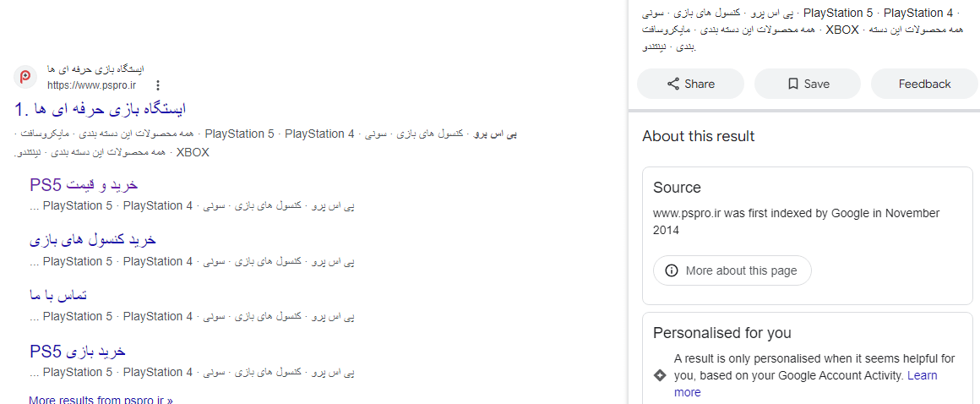The width and height of the screenshot is (980, 404).
Task: Open the خرید کنسول های بازی sitelink
Action: [92, 240]
